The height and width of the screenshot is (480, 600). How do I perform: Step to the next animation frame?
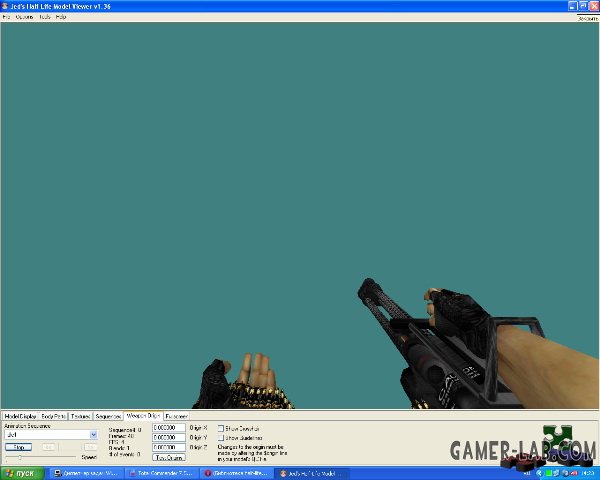tap(90, 447)
